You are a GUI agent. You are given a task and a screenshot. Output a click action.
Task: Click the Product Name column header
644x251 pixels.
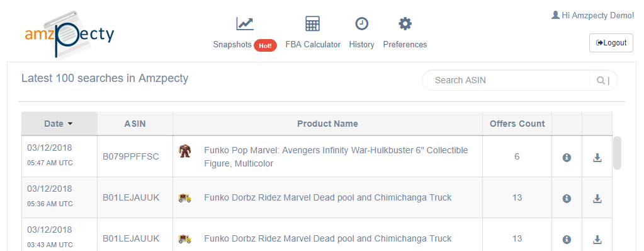click(327, 124)
